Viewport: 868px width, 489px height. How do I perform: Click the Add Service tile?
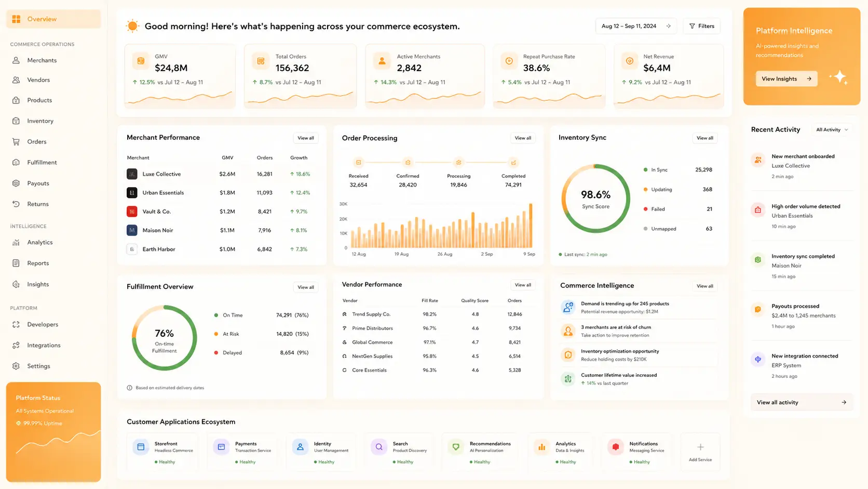tap(700, 452)
